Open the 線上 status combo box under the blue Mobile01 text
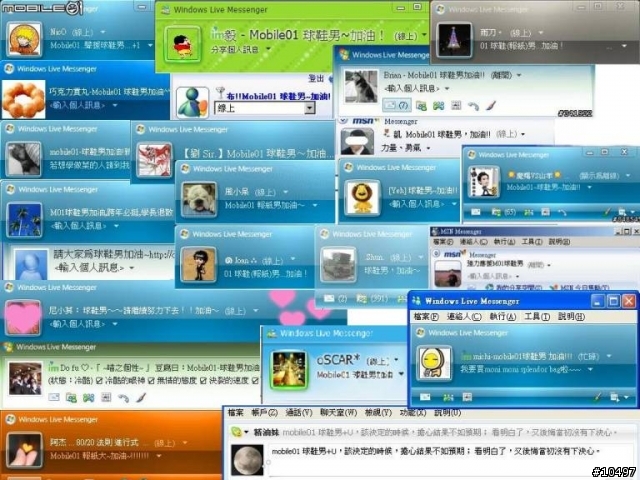640x480 pixels. click(265, 108)
